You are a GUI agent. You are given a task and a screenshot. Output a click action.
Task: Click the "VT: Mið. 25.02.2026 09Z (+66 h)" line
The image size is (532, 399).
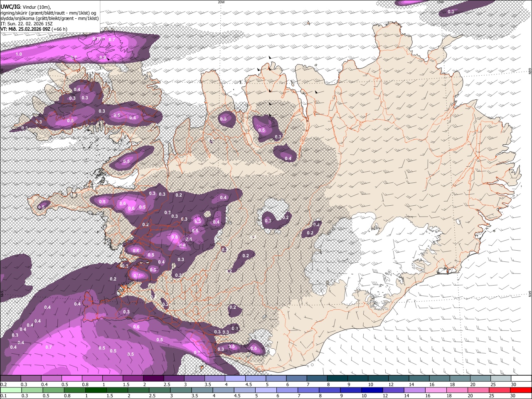coord(34,29)
